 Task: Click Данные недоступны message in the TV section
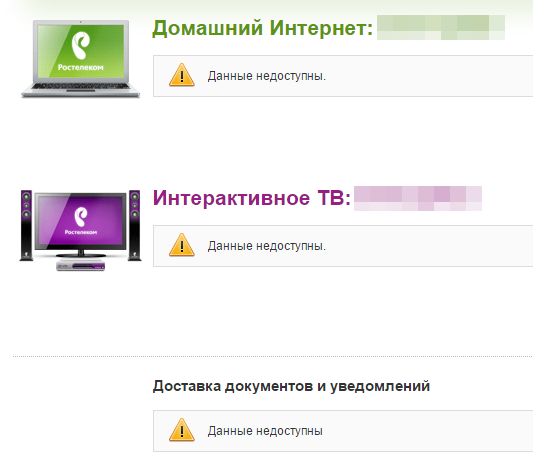pos(267,246)
